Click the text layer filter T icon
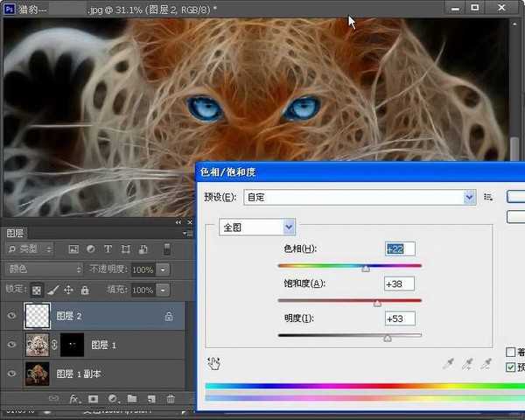 coord(109,249)
